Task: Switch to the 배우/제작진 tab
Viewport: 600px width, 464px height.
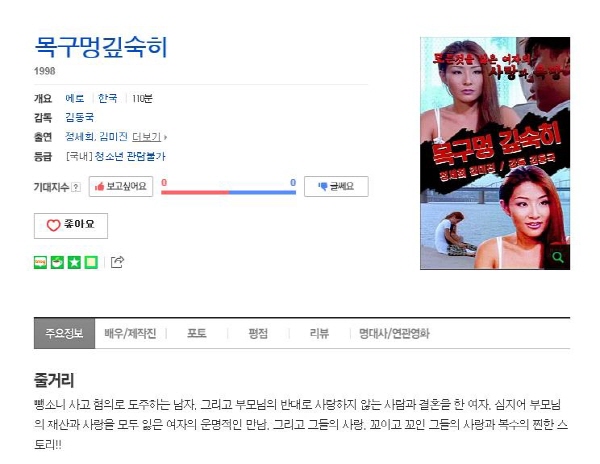Action: [130, 334]
